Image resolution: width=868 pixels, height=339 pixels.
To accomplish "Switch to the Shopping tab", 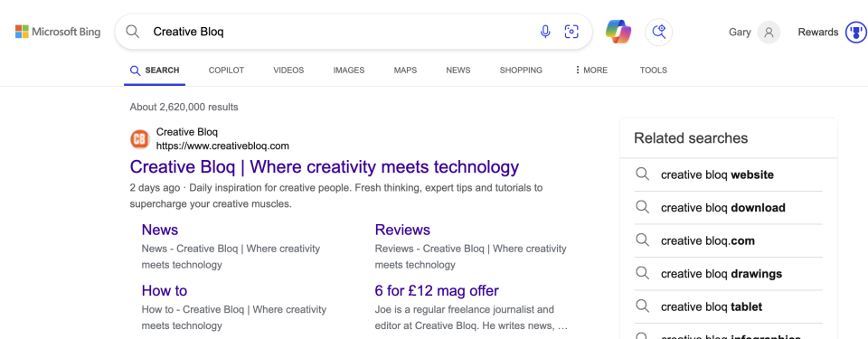I will 521,71.
